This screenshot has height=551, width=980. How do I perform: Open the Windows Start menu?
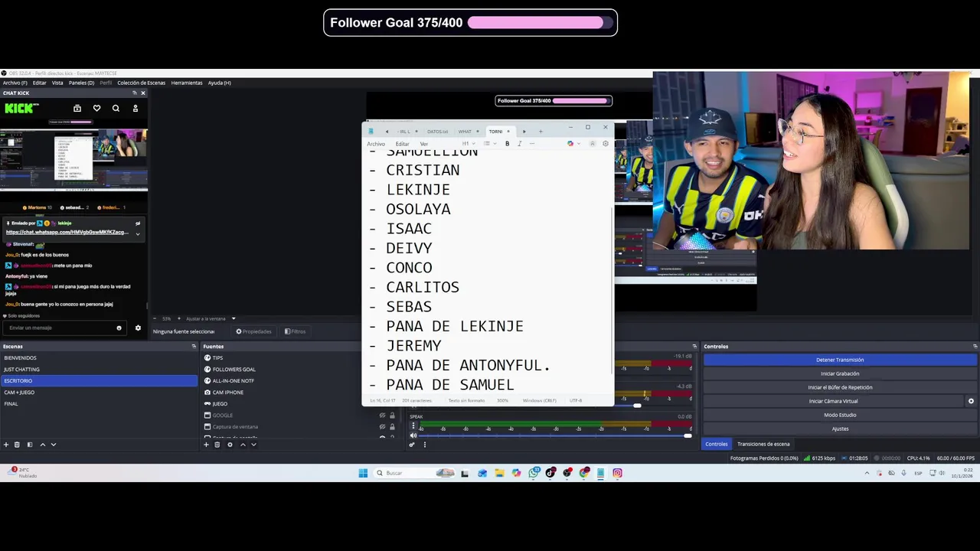363,473
